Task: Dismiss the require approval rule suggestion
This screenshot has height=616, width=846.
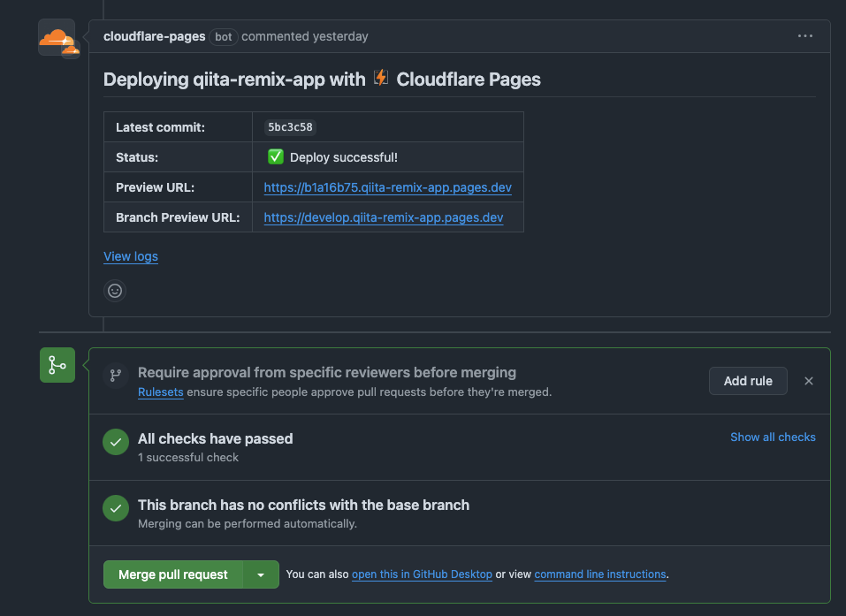Action: click(x=809, y=381)
